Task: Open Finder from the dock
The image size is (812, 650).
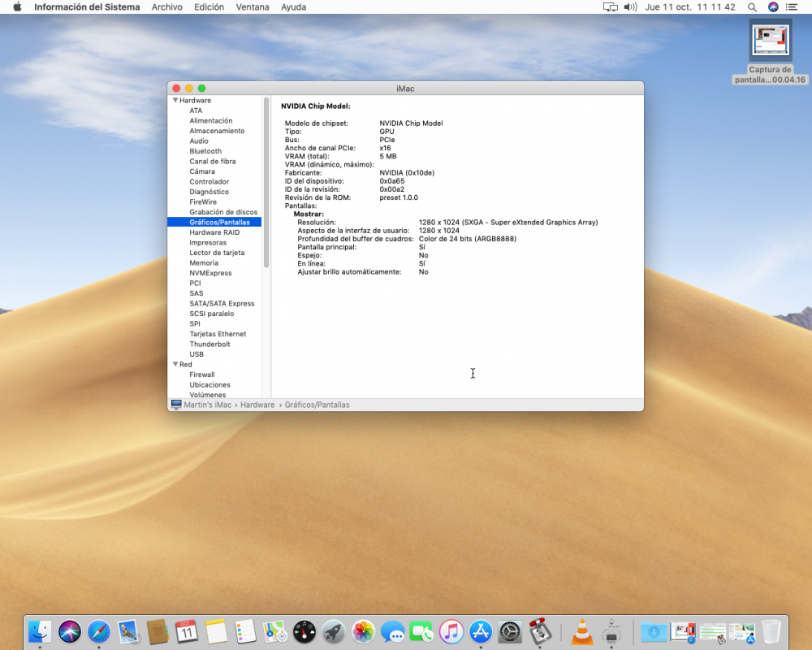Action: click(x=40, y=632)
